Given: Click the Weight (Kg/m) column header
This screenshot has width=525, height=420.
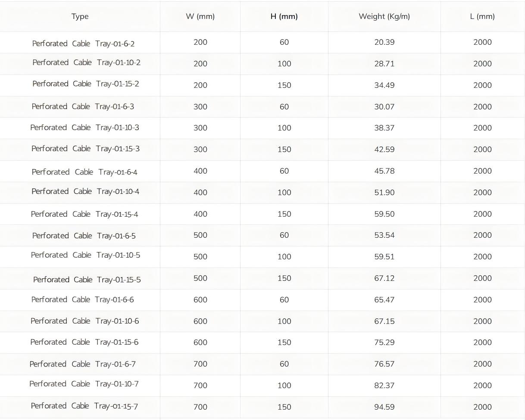Looking at the screenshot, I should coord(384,16).
